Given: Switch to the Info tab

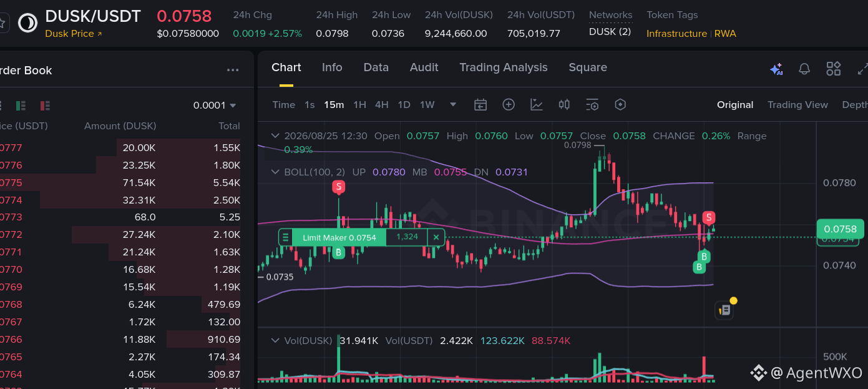Looking at the screenshot, I should [x=332, y=67].
